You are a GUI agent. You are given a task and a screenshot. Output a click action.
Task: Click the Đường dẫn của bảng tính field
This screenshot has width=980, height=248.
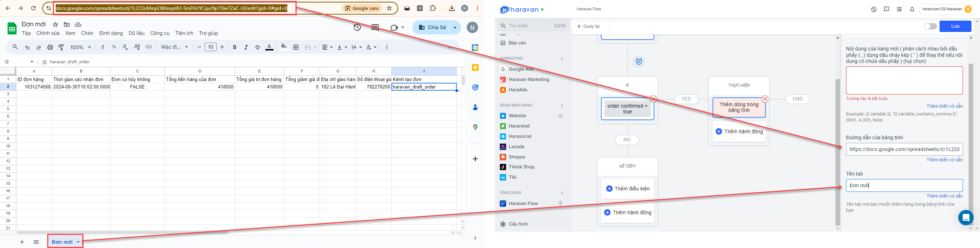[x=904, y=150]
